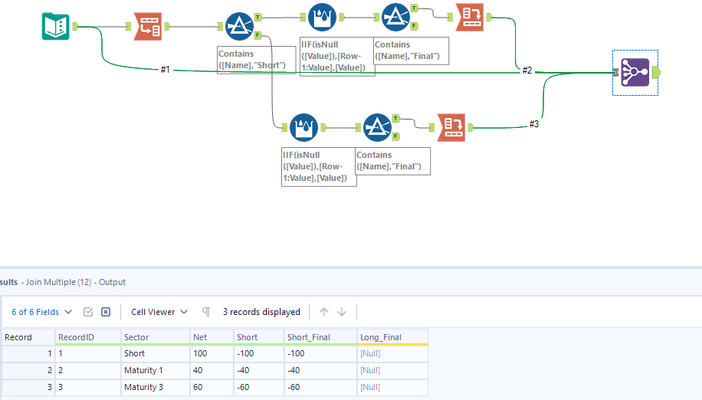
Task: Open the 6 of 6 Fields dropdown
Action: [42, 312]
